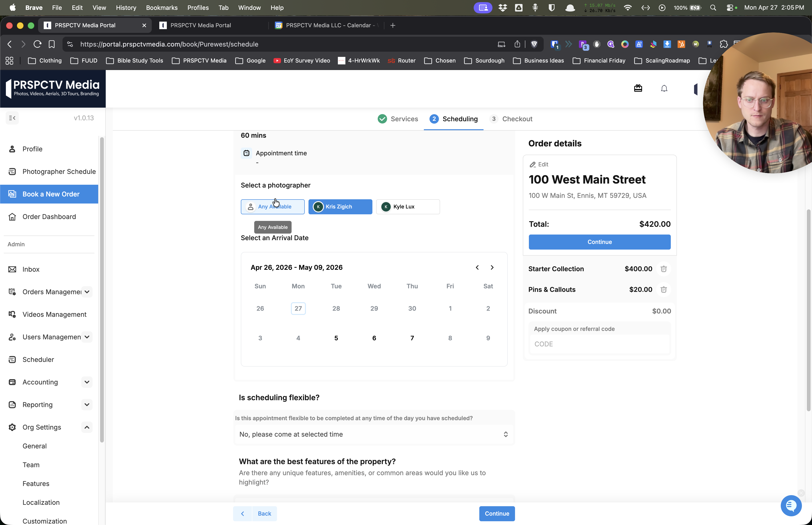This screenshot has width=812, height=525.
Task: Click the sidebar vertical scrollbar
Action: (101, 290)
